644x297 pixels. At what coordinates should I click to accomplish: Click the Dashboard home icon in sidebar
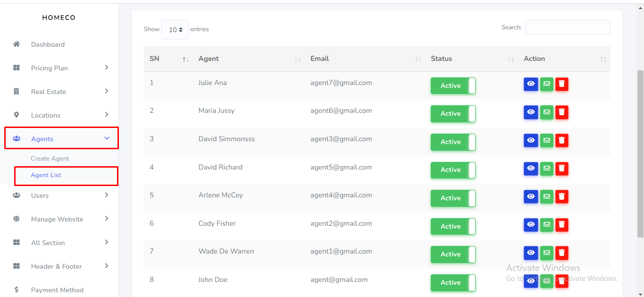[17, 44]
